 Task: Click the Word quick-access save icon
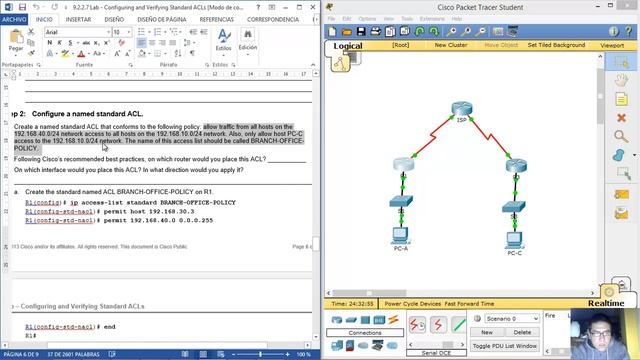[x=22, y=7]
